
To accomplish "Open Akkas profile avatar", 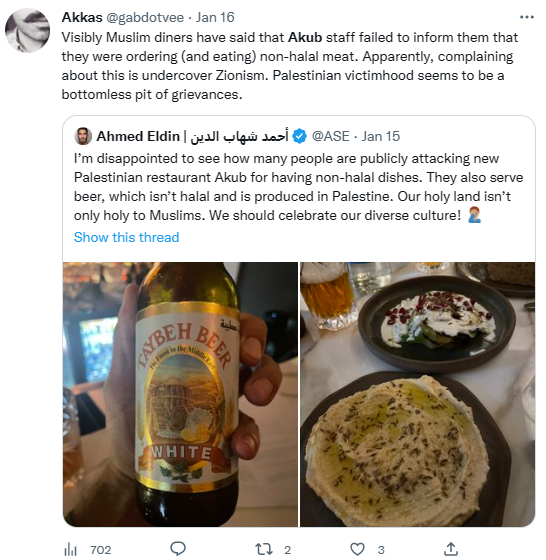I will click(27, 31).
